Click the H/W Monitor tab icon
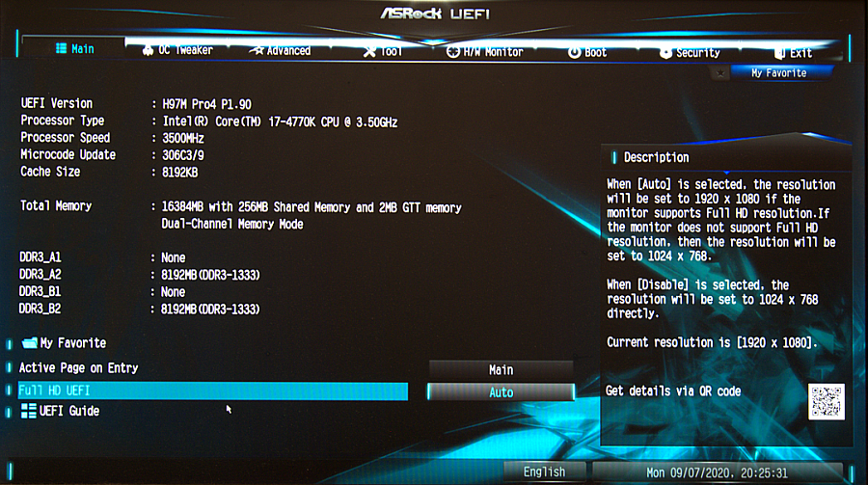Viewport: 868px width, 485px height. point(453,52)
